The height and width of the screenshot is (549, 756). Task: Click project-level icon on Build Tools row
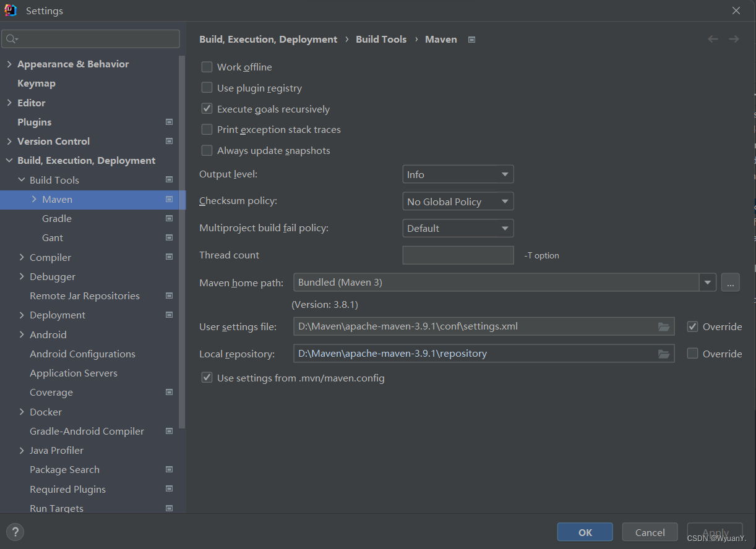pyautogui.click(x=169, y=180)
